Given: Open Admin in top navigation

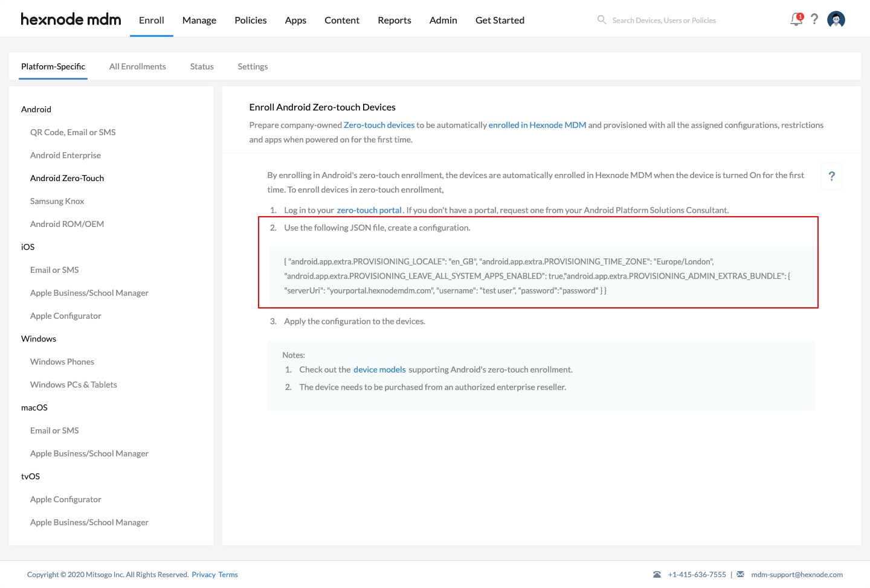Looking at the screenshot, I should click(443, 20).
